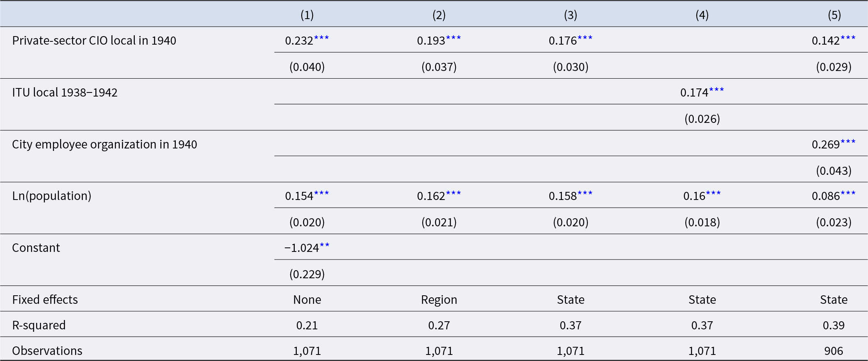This screenshot has width=868, height=361.
Task: Click the "None" fixed effects cell
Action: click(x=307, y=300)
